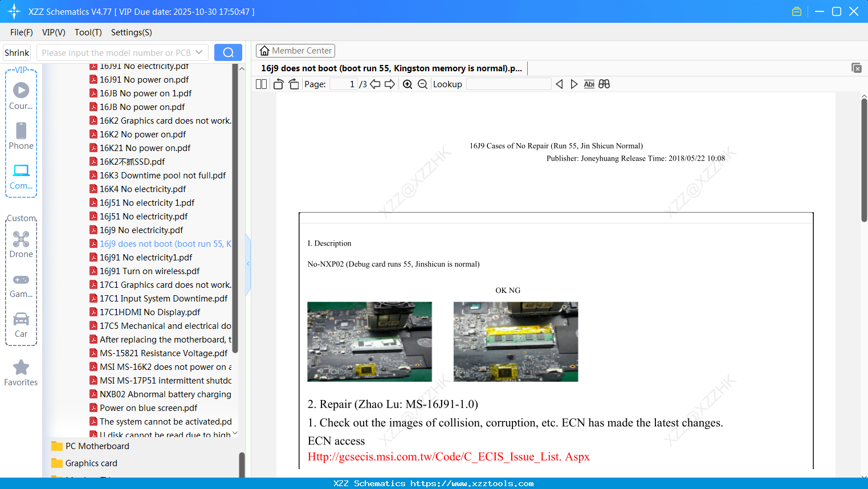The width and height of the screenshot is (868, 489).
Task: Rotate the page counterclockwise
Action: (279, 84)
